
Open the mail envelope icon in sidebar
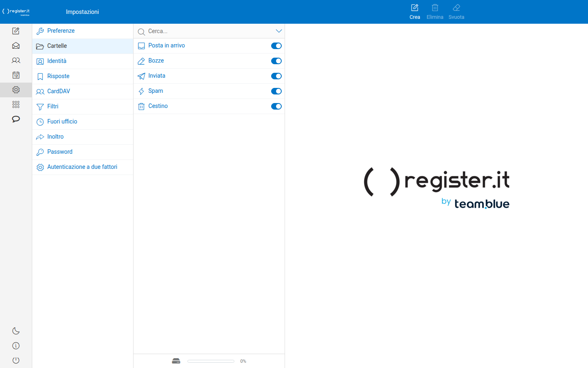click(16, 46)
